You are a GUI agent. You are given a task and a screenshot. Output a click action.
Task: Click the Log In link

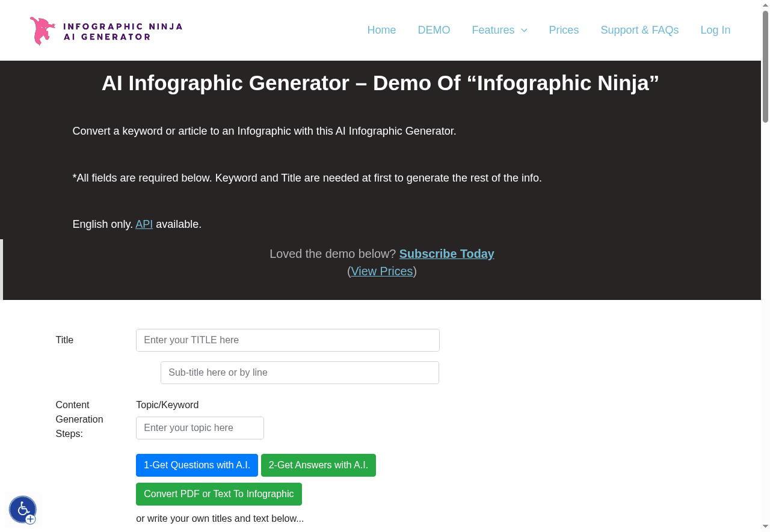(715, 30)
